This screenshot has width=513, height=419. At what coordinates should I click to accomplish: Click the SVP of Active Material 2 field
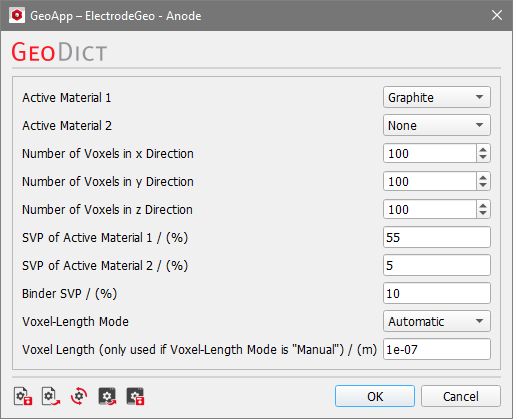coord(437,265)
